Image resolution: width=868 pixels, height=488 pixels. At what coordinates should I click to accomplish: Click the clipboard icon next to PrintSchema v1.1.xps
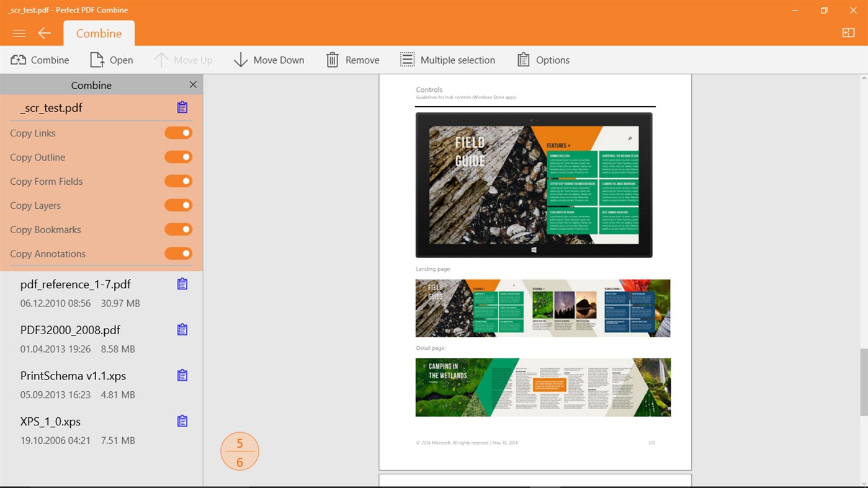tap(181, 375)
